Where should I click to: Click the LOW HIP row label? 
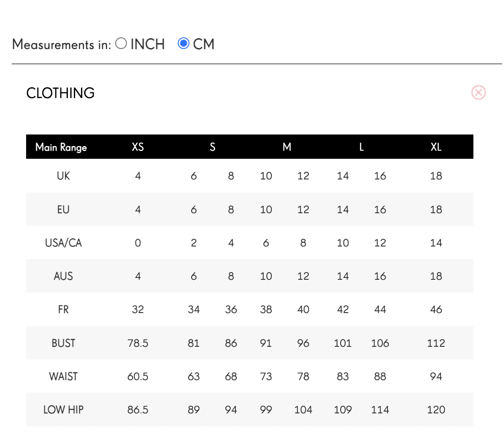coord(63,410)
